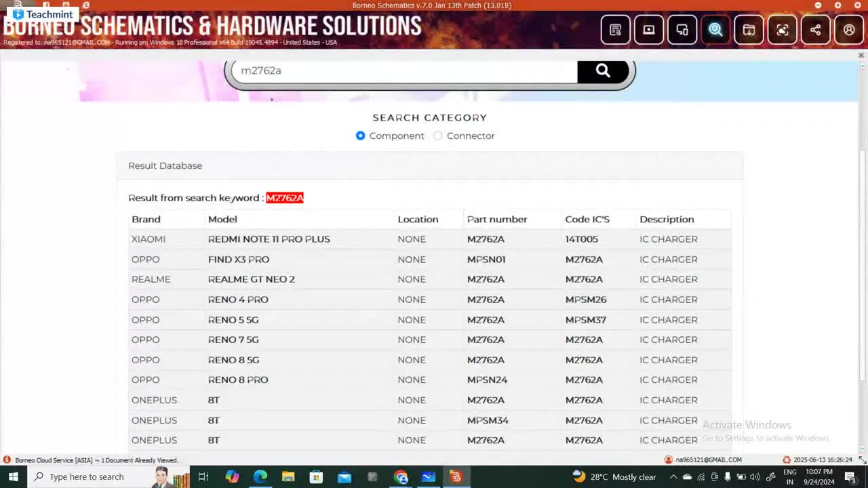Open Microsoft Store from the taskbar
This screenshot has width=868, height=488.
(316, 477)
